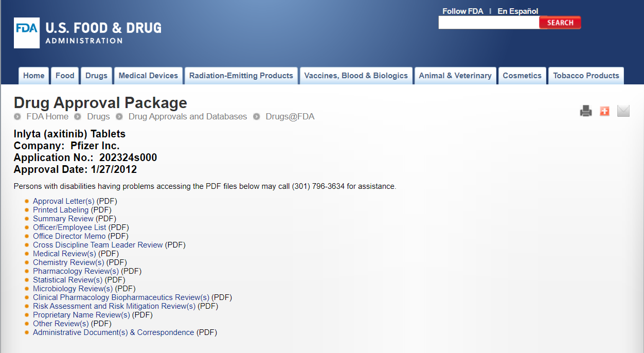The image size is (644, 353).
Task: Open the Drugs navigation tab
Action: pos(96,76)
